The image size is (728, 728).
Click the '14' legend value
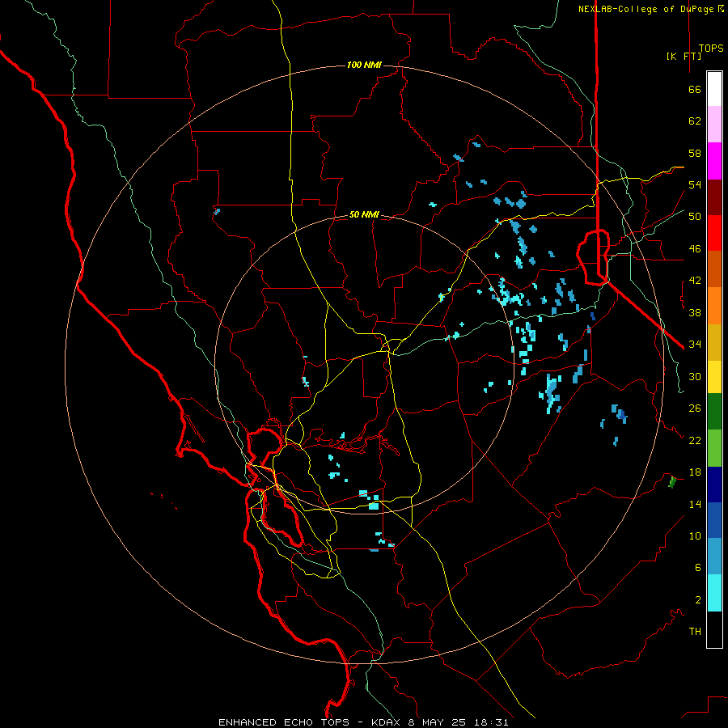pyautogui.click(x=695, y=504)
